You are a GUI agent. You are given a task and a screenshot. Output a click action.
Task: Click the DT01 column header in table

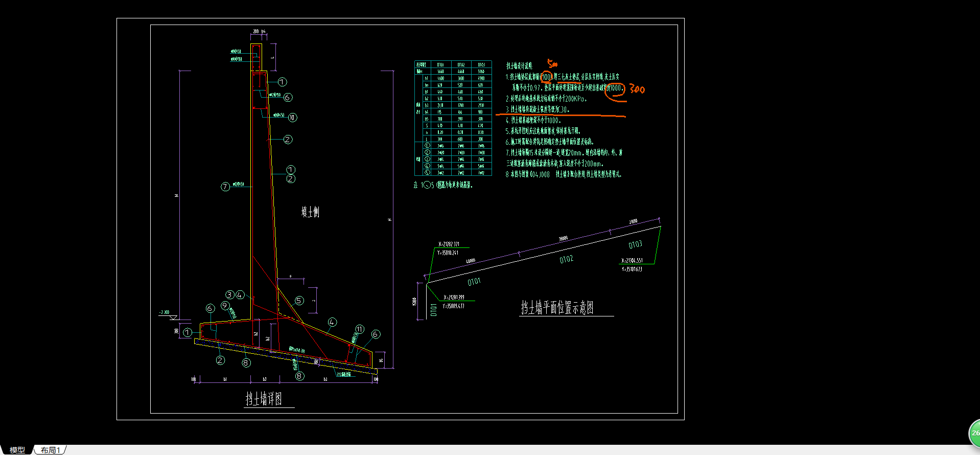coord(440,65)
